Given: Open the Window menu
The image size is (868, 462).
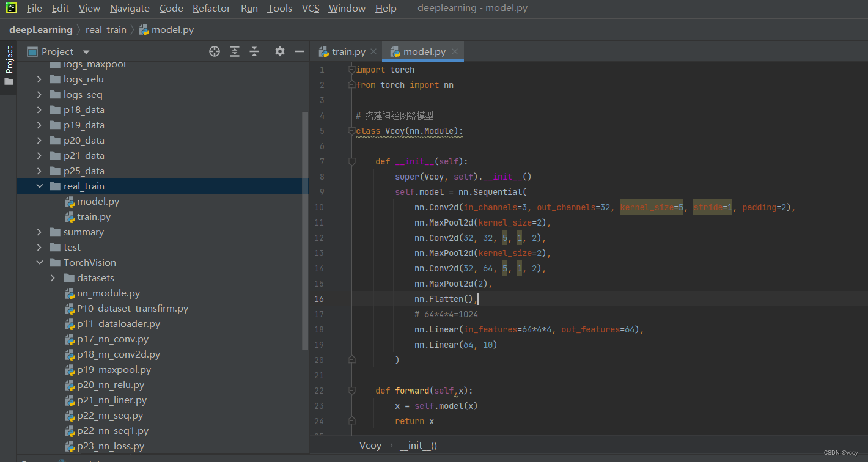Looking at the screenshot, I should pos(347,8).
